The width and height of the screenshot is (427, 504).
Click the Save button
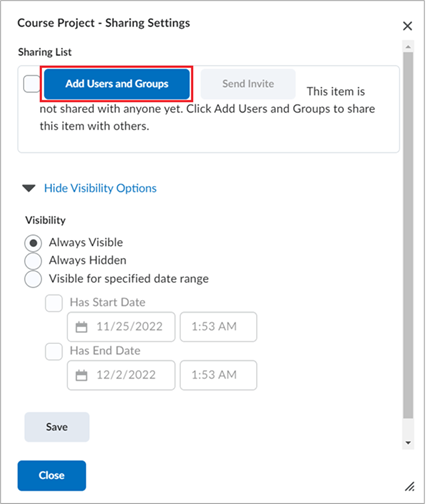click(x=57, y=427)
